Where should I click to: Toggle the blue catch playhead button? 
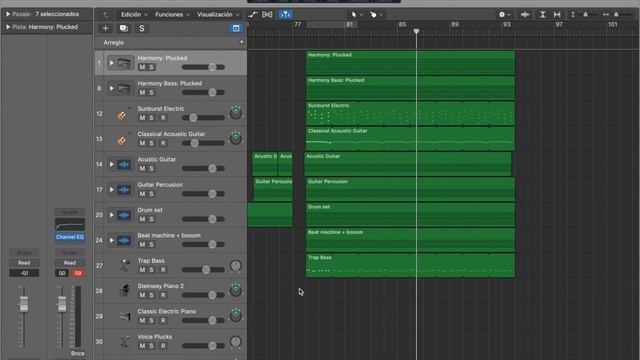pyautogui.click(x=285, y=15)
